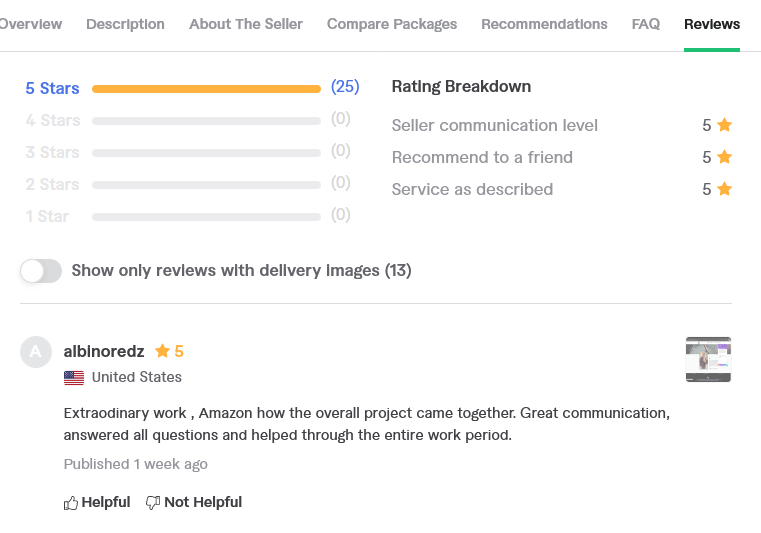Click the albinoredz username
This screenshot has height=533, width=761.
(104, 351)
